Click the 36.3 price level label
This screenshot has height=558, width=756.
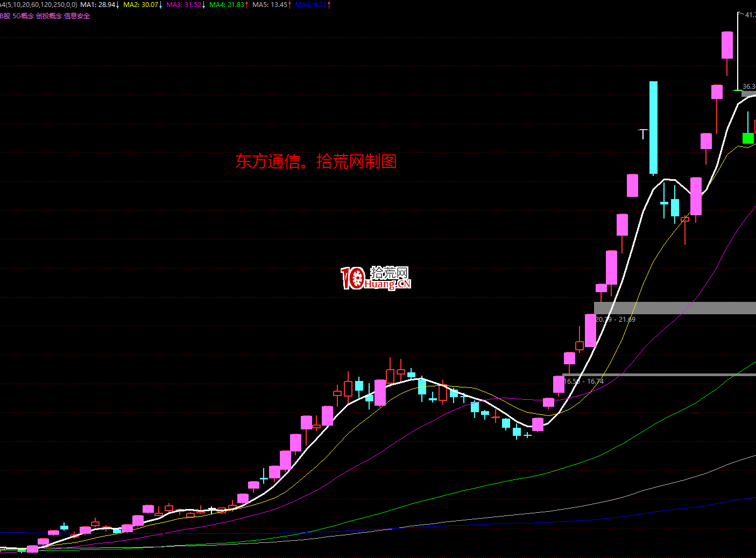(x=749, y=87)
